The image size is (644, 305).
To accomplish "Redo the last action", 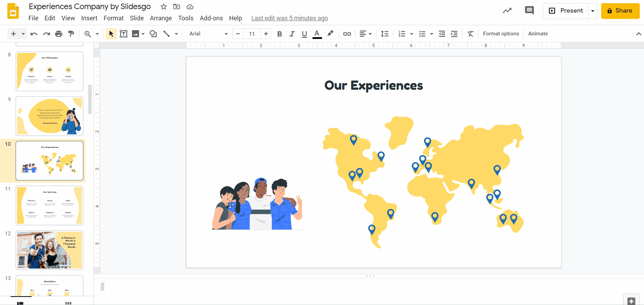I will [46, 34].
